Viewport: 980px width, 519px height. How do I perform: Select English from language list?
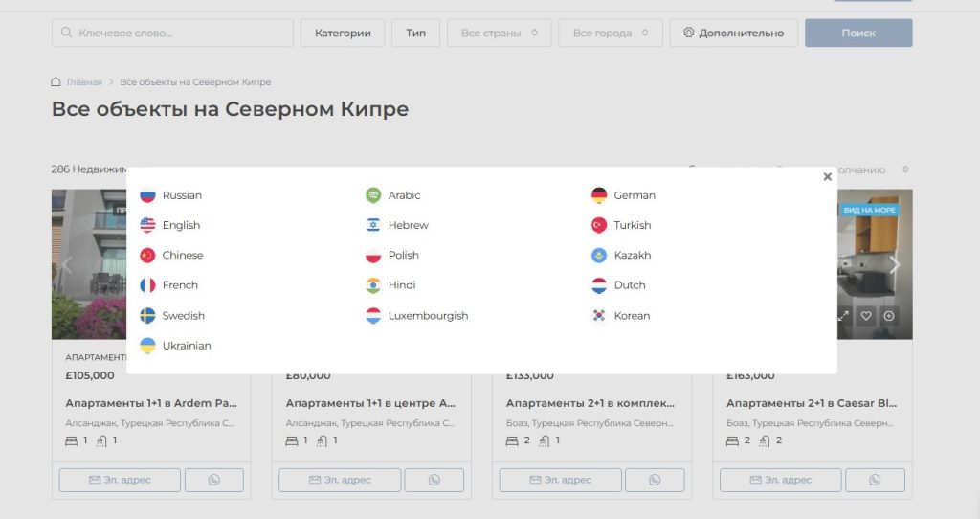click(181, 225)
